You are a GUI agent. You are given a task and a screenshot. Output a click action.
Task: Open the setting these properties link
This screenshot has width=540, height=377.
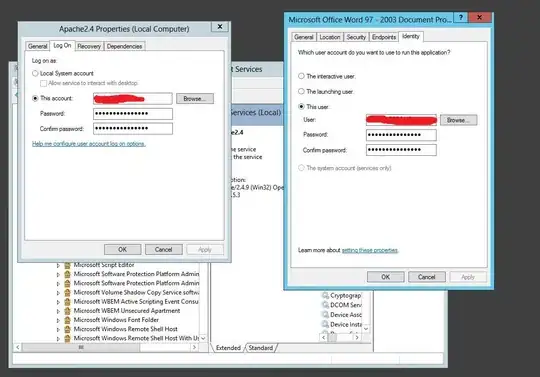tap(370, 250)
